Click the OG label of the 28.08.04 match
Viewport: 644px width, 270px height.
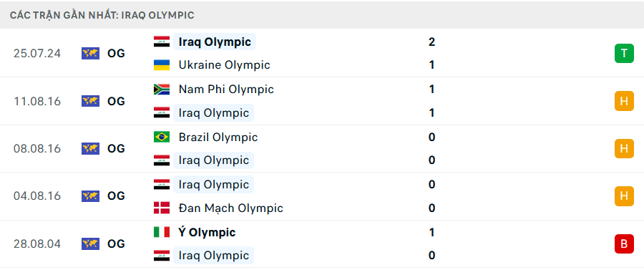coord(116,244)
